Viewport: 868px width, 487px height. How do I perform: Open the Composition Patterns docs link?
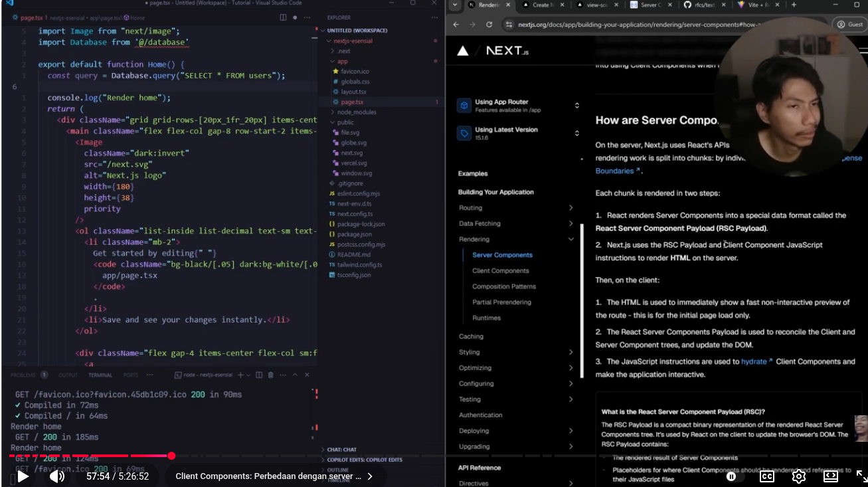[x=504, y=286]
